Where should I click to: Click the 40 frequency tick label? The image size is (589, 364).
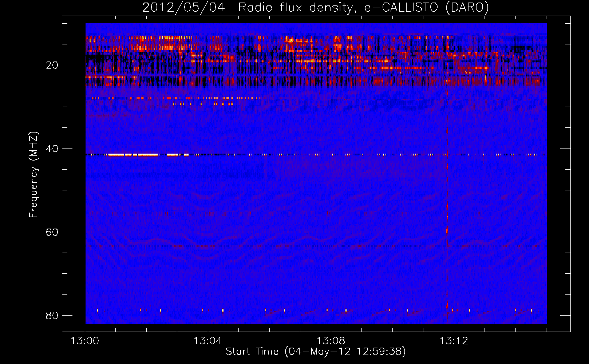[52, 149]
